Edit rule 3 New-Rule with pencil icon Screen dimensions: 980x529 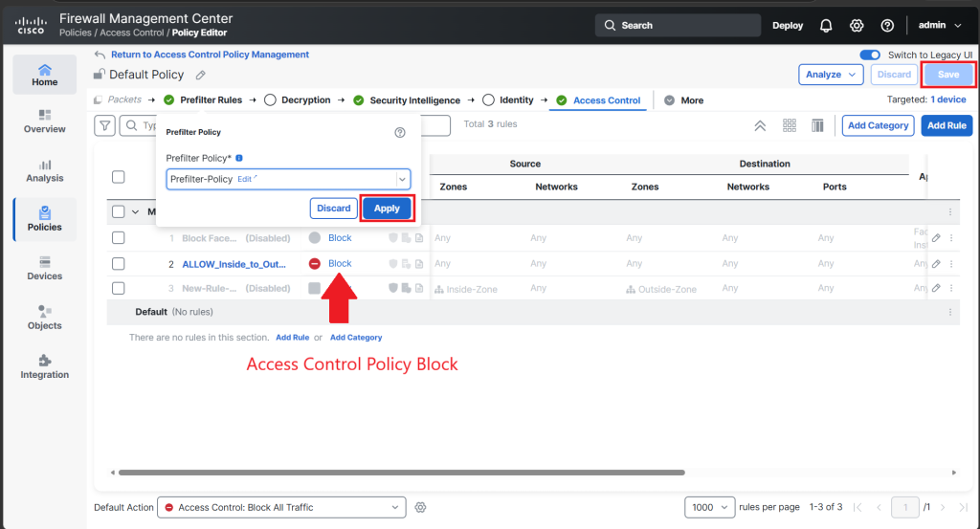936,288
